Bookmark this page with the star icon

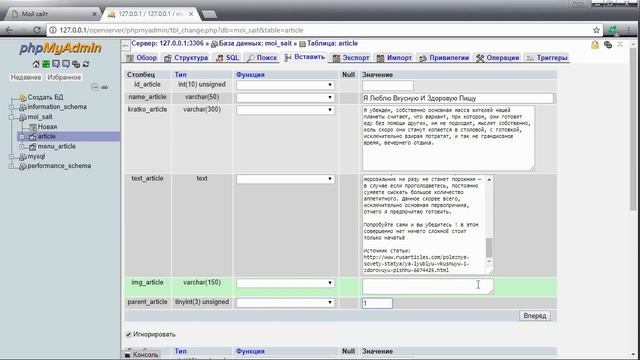[596, 30]
